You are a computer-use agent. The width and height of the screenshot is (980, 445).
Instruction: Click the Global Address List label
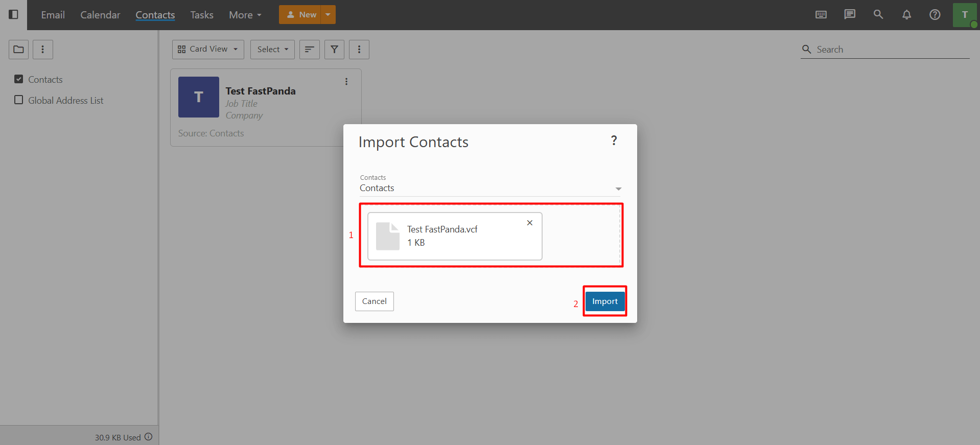[66, 101]
